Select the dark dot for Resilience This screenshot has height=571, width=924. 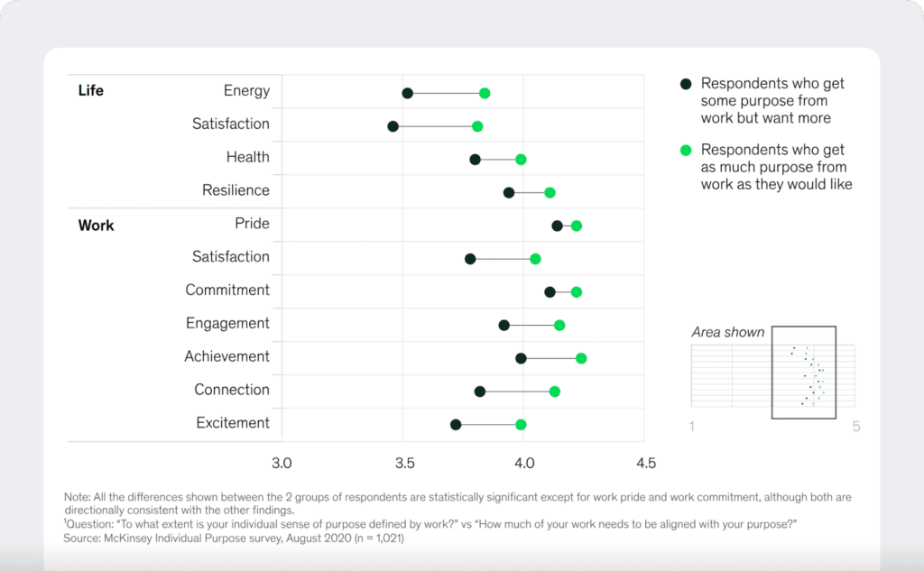pyautogui.click(x=509, y=192)
